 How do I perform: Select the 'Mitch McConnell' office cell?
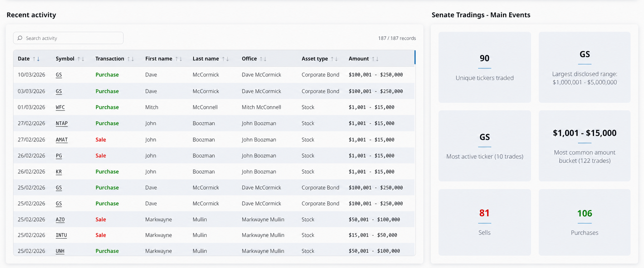pyautogui.click(x=261, y=107)
